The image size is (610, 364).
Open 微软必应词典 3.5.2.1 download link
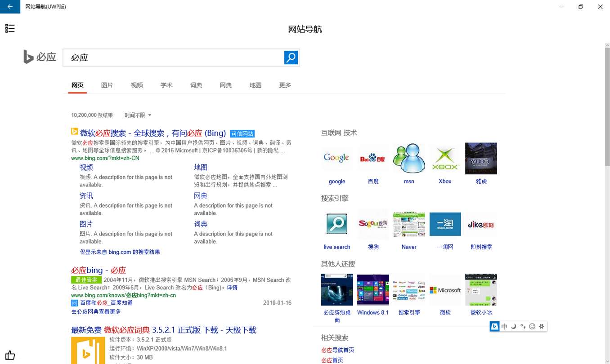[164, 330]
